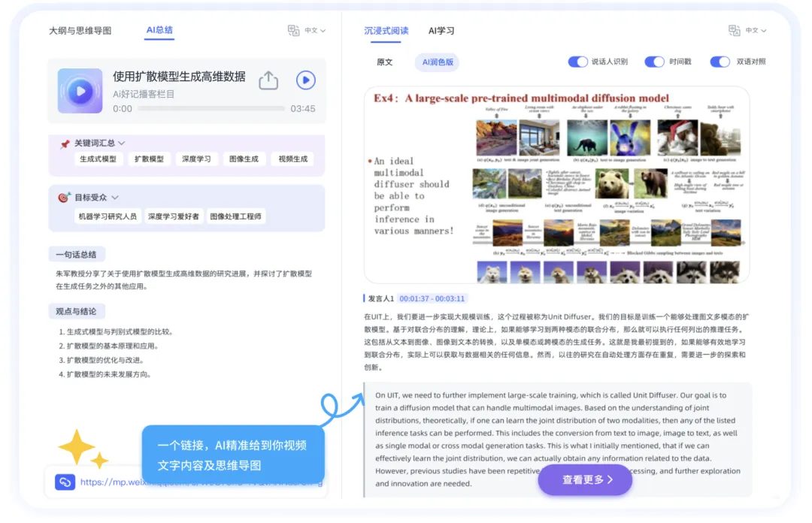Click the 深度学习爱好者 audience tag
The width and height of the screenshot is (812, 523).
click(x=173, y=216)
